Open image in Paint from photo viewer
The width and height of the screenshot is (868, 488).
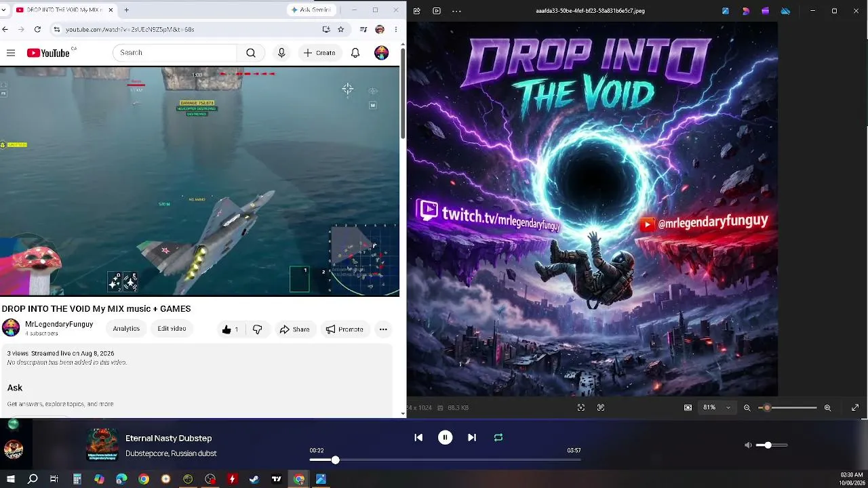click(726, 11)
